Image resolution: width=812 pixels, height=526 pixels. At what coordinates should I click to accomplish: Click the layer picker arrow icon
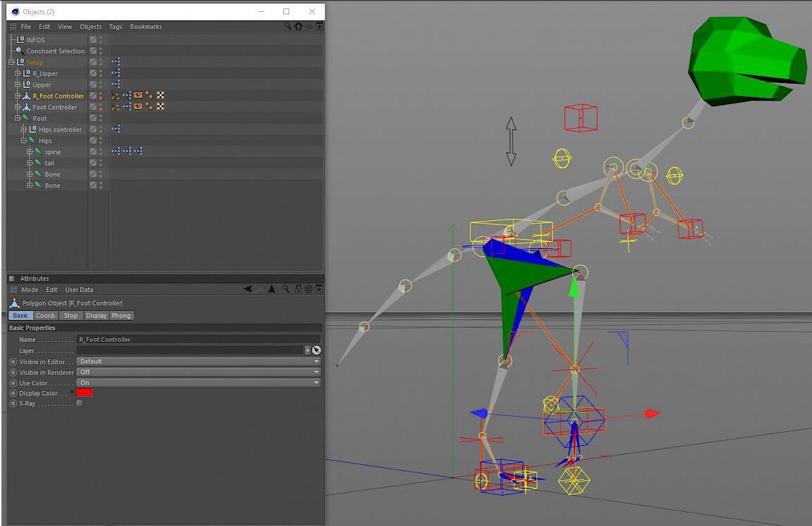(x=316, y=350)
